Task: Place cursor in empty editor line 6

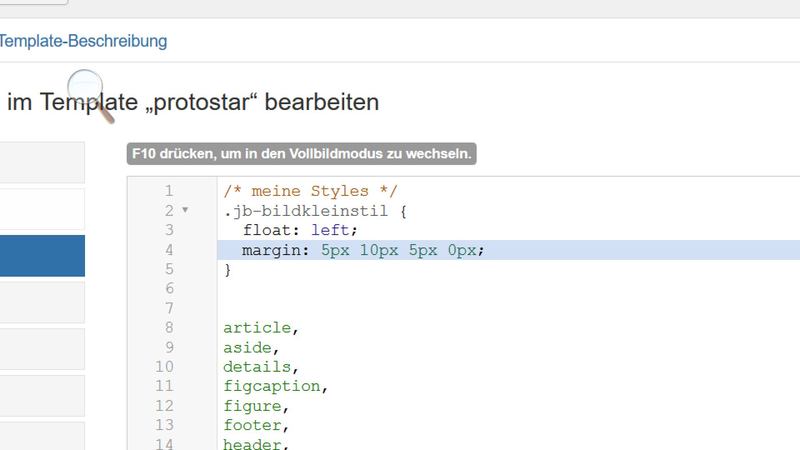Action: [x=508, y=289]
